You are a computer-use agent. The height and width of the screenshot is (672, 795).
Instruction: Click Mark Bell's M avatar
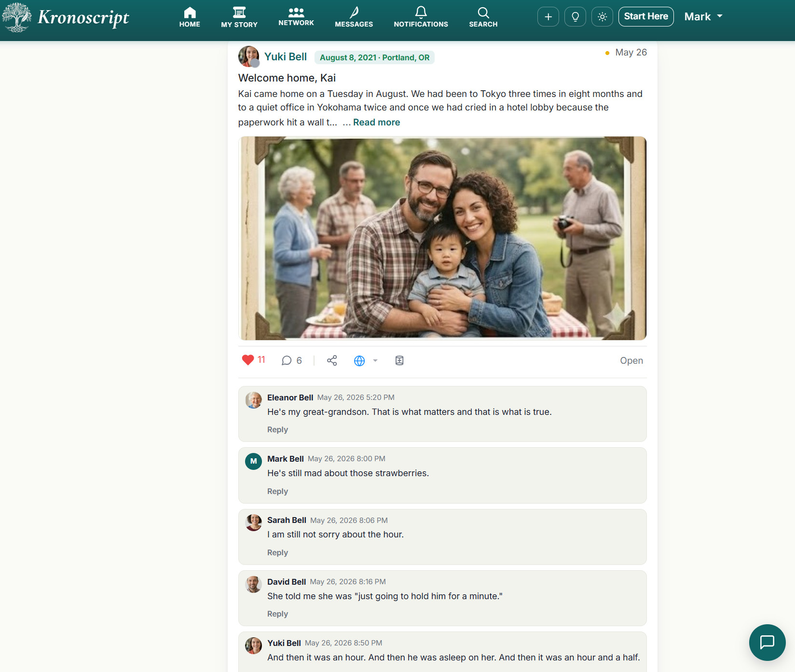point(254,461)
